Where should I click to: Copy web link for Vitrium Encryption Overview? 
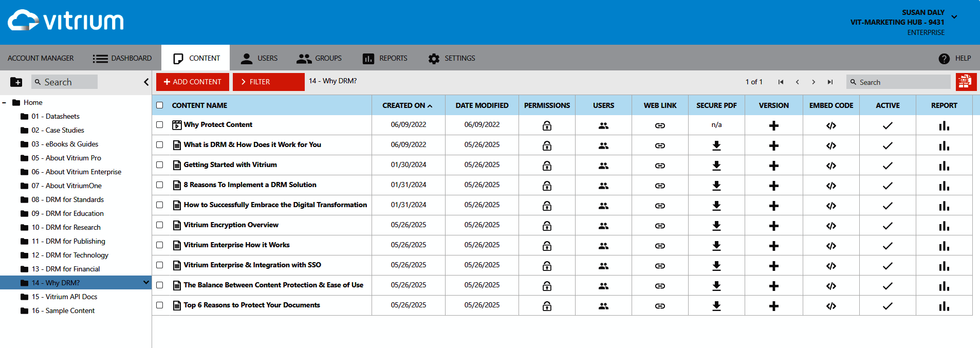click(660, 226)
